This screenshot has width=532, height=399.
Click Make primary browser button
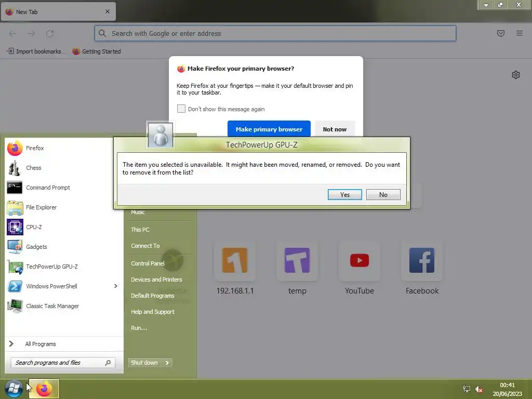[269, 129]
